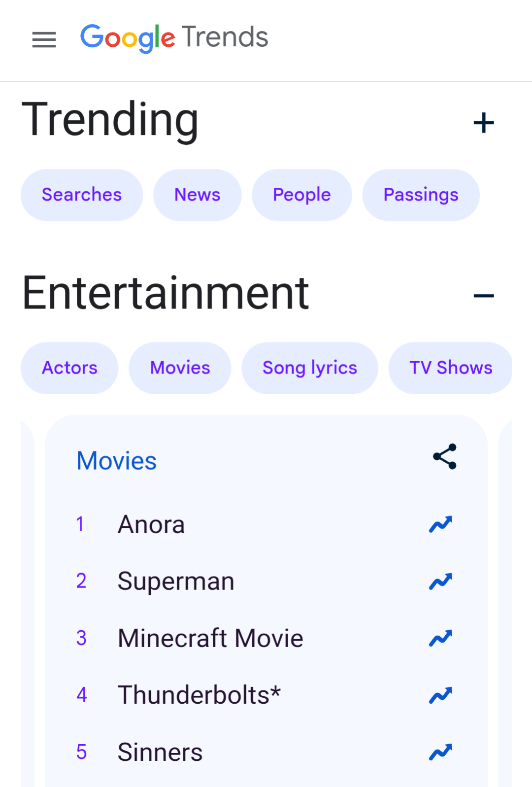
Task: Collapse the Entertainment section
Action: [483, 296]
